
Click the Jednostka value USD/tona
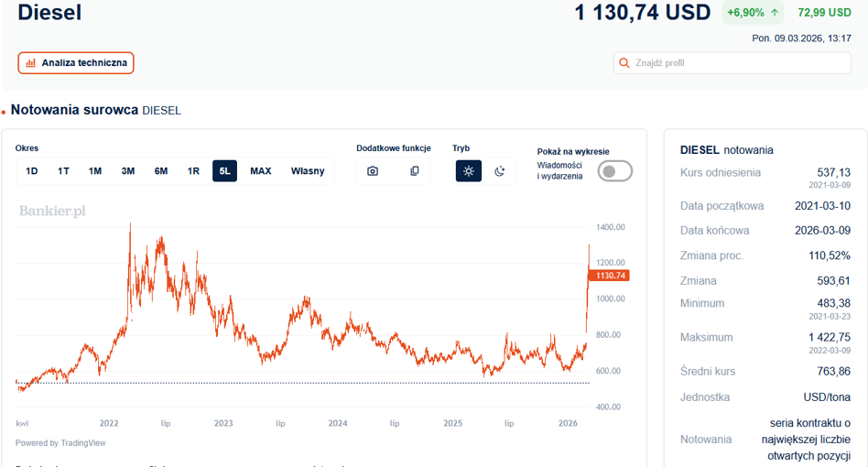pyautogui.click(x=827, y=397)
